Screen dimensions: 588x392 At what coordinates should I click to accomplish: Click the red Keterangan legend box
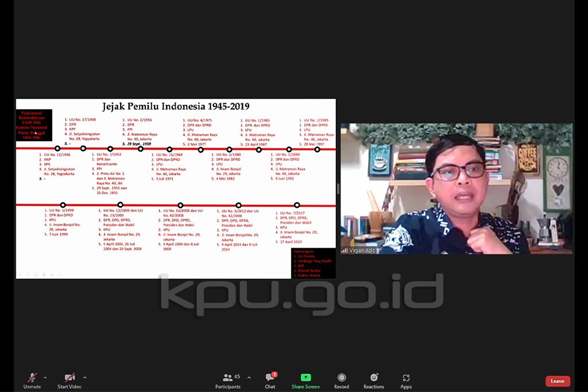tap(313, 263)
